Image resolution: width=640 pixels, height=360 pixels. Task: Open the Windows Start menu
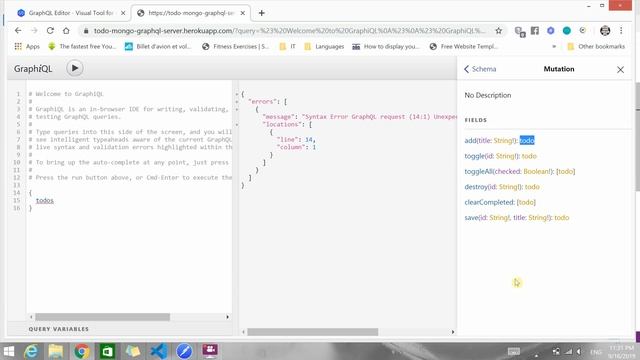tap(9, 351)
